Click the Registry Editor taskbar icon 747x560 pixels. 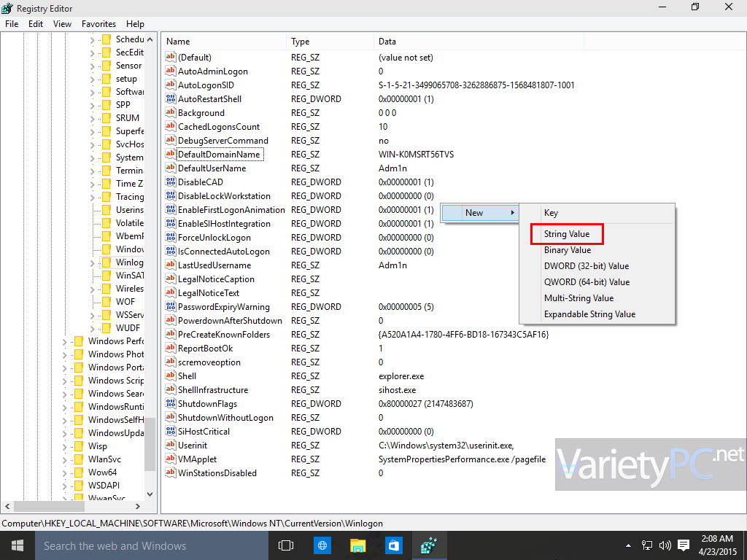[x=429, y=545]
